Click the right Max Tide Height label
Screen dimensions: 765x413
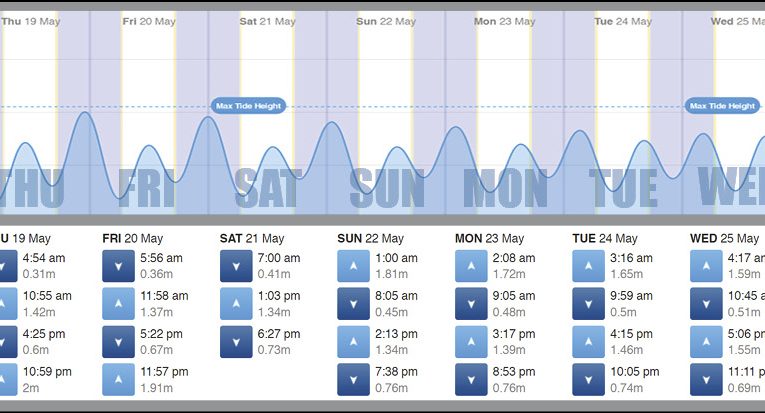(x=722, y=106)
